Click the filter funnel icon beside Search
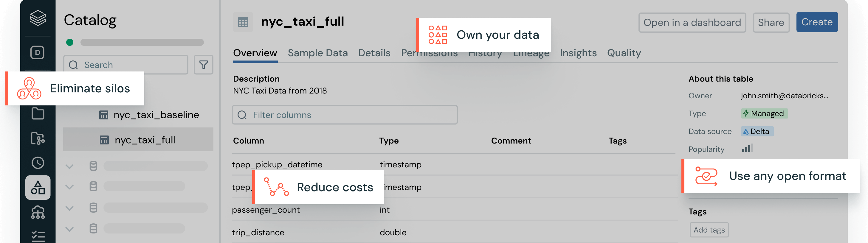The image size is (868, 243). click(203, 65)
